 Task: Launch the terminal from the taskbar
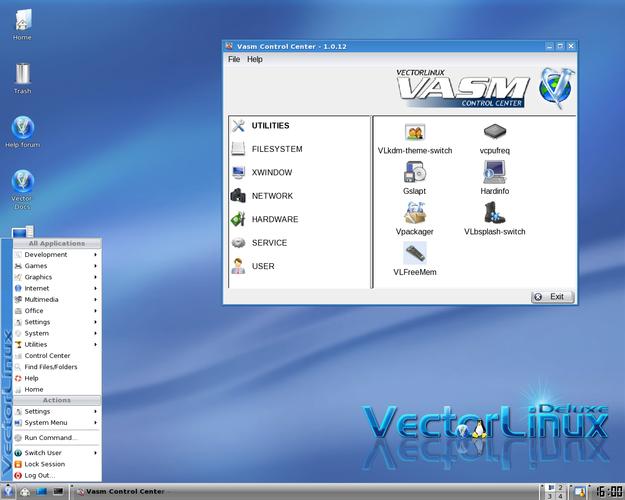point(58,491)
